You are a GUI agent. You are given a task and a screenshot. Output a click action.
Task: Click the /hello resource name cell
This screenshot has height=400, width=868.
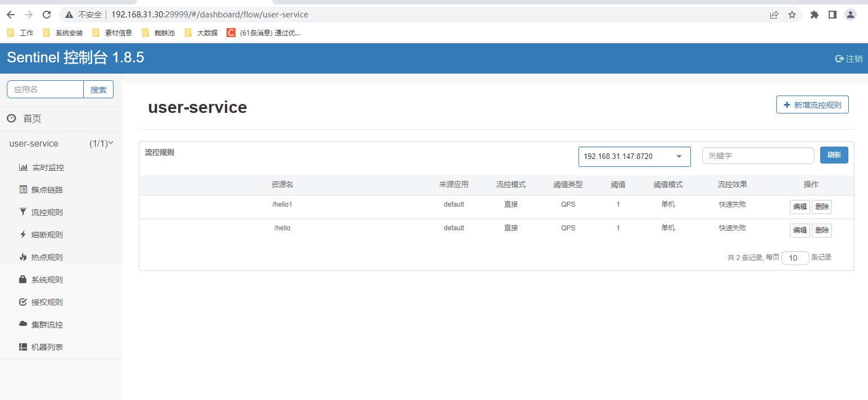tap(282, 228)
